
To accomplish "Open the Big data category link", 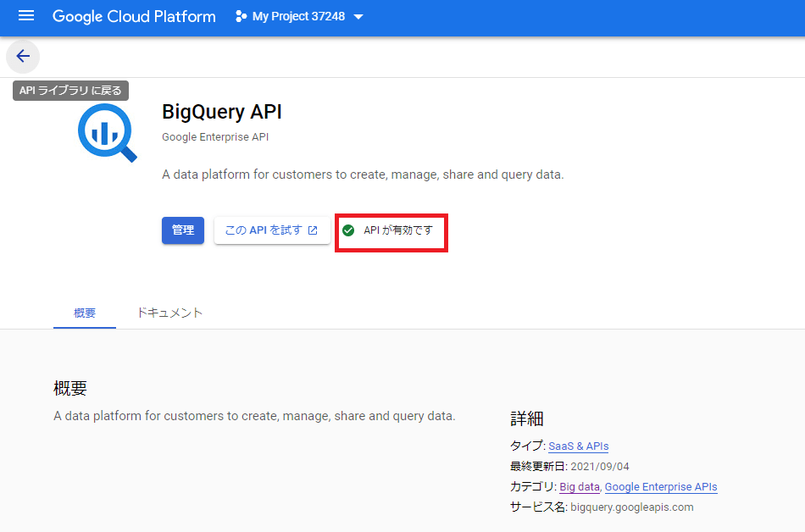I will pos(580,487).
